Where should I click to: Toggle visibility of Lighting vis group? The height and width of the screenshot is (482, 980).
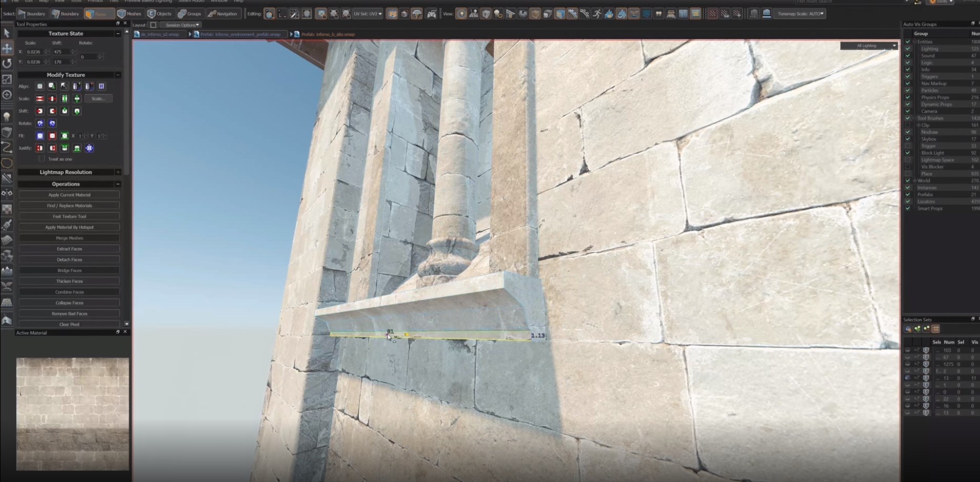(907, 48)
